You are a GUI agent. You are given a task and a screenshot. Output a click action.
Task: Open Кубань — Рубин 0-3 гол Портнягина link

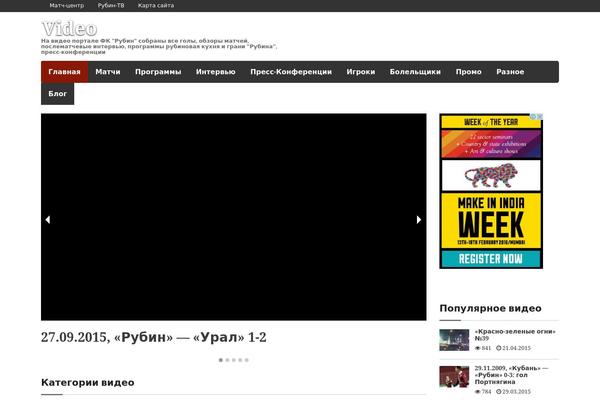[512, 375]
